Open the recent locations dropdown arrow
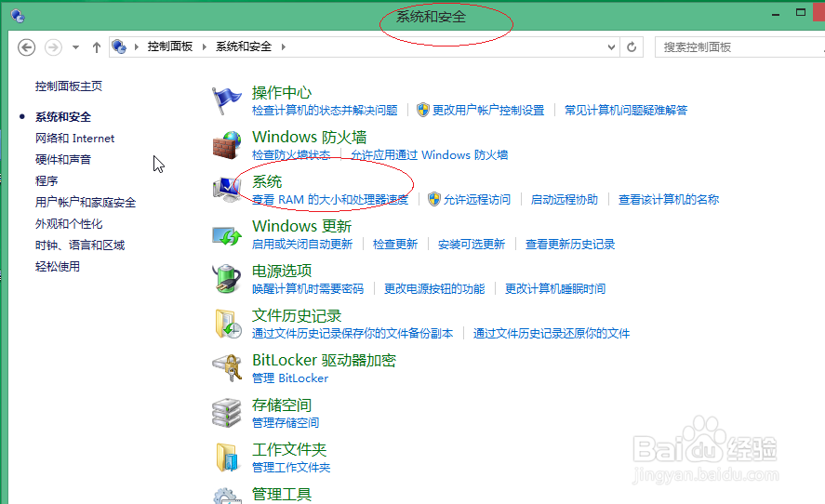Screen dimensions: 825x504 (75, 47)
